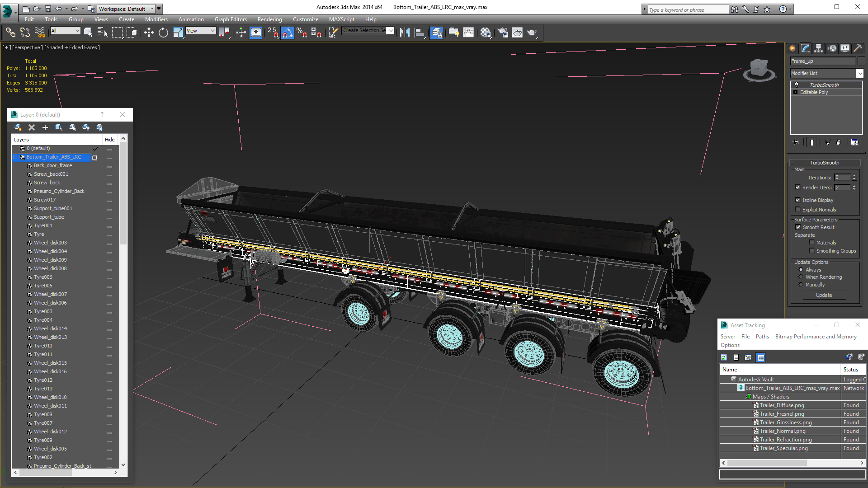Viewport: 868px width, 488px height.
Task: Choose the Rectangular Selection Region tool
Action: pyautogui.click(x=117, y=32)
